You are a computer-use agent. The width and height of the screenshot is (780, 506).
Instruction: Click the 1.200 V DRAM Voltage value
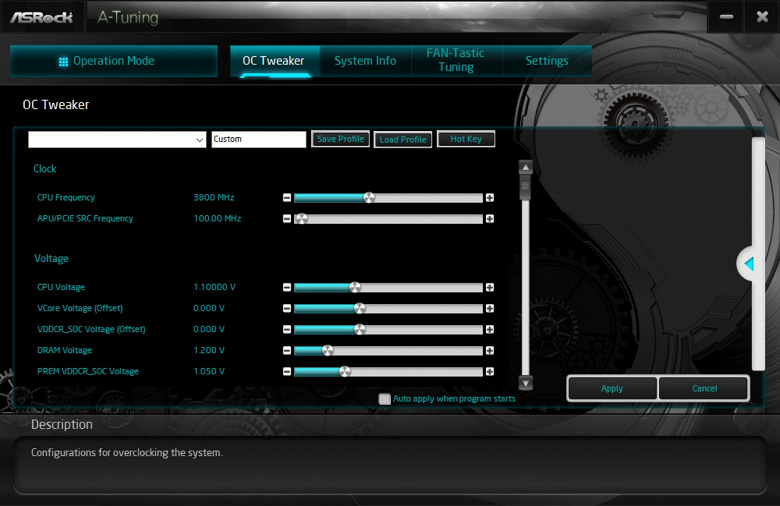click(x=209, y=350)
